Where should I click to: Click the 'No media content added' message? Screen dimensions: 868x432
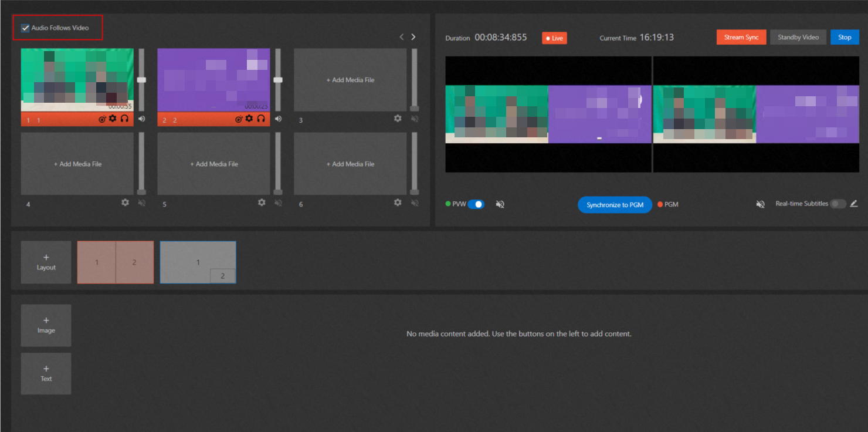[x=519, y=333]
